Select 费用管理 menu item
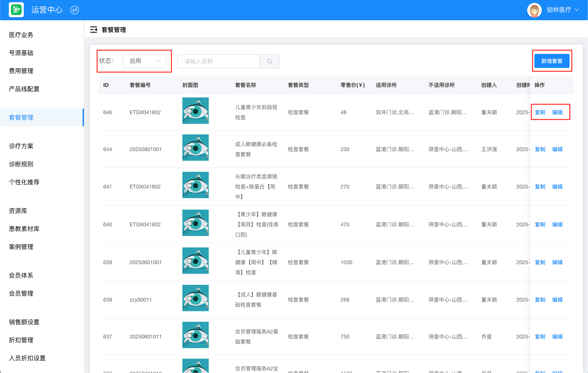The height and width of the screenshot is (373, 588). pos(21,71)
